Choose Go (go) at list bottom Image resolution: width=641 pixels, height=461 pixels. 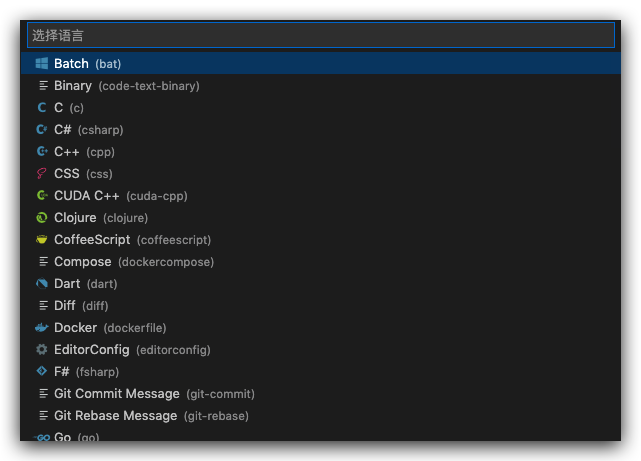pyautogui.click(x=321, y=434)
